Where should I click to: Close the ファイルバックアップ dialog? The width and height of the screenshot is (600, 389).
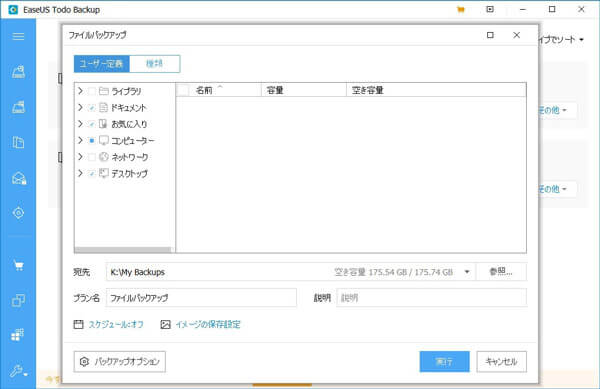tap(517, 35)
